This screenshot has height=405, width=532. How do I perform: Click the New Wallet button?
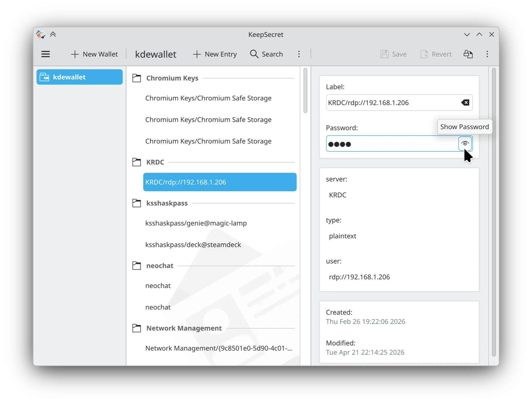pyautogui.click(x=94, y=54)
